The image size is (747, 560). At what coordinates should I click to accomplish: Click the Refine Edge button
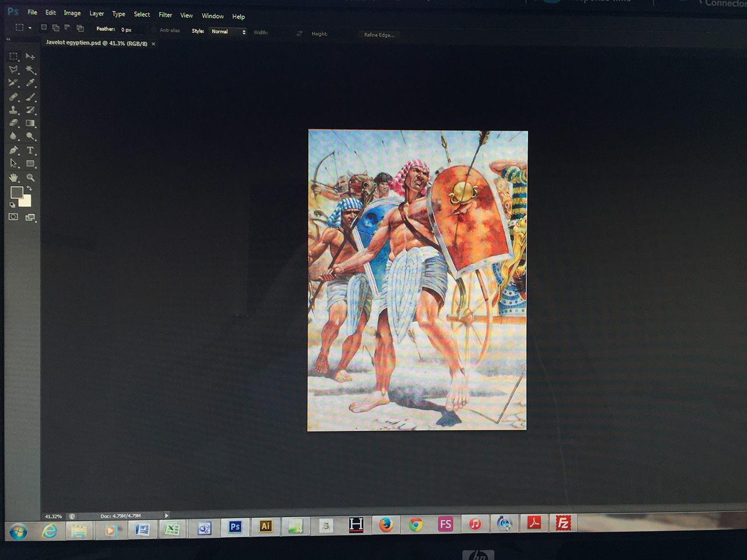pos(379,35)
